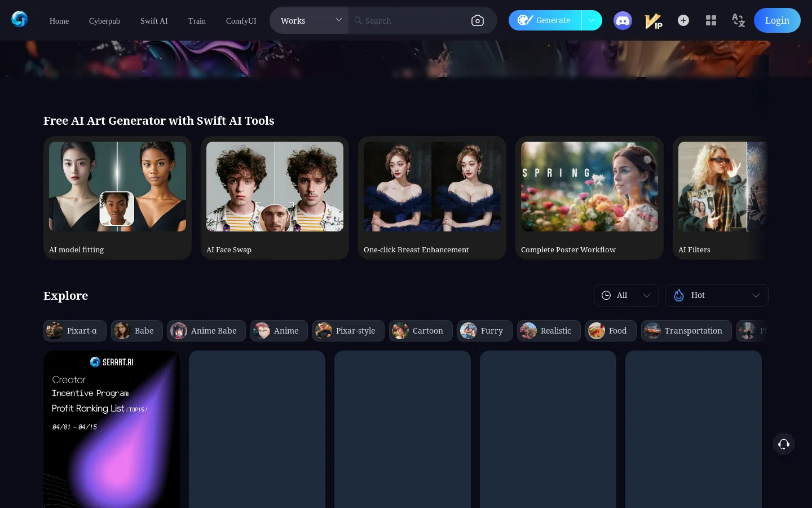Open the customer support headset icon
The height and width of the screenshot is (508, 812).
[784, 444]
